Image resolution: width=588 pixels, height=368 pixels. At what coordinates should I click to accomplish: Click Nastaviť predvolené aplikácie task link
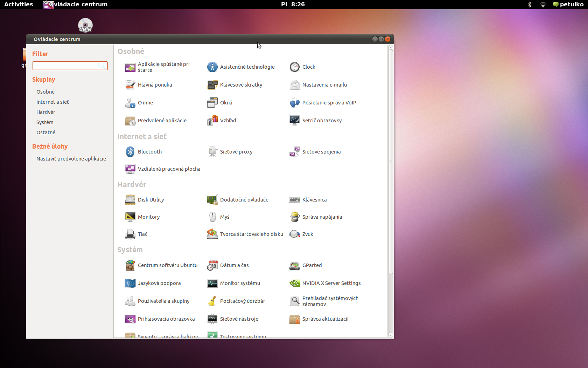pyautogui.click(x=71, y=159)
